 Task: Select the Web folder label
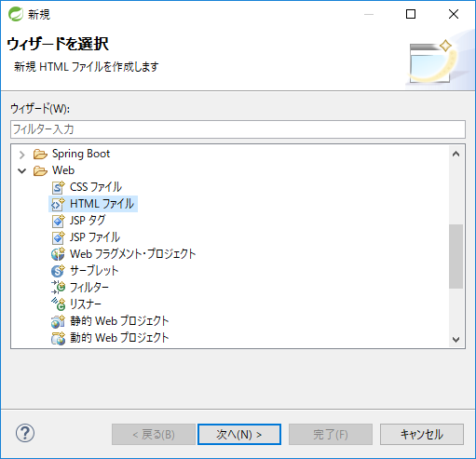(63, 170)
